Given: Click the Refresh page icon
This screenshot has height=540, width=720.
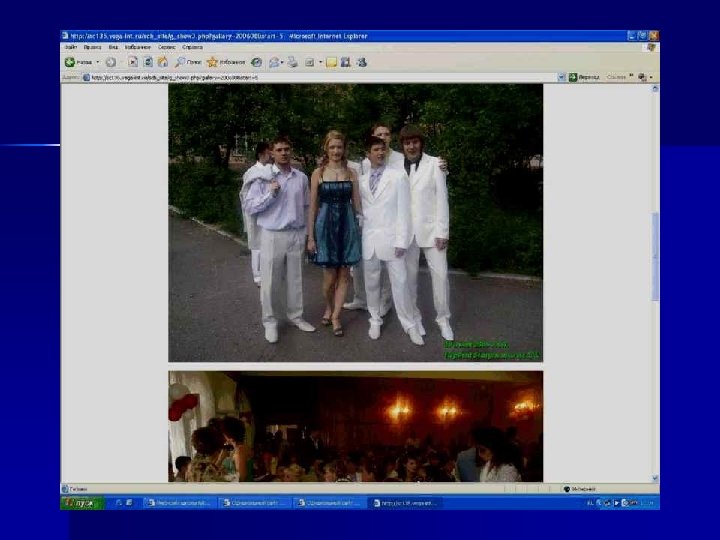Looking at the screenshot, I should pos(148,62).
